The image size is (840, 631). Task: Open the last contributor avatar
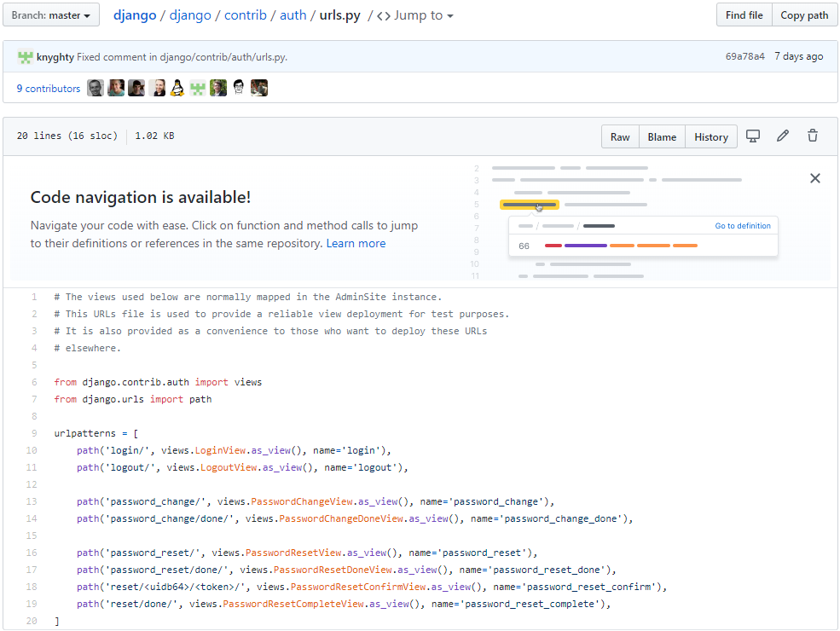tap(259, 88)
